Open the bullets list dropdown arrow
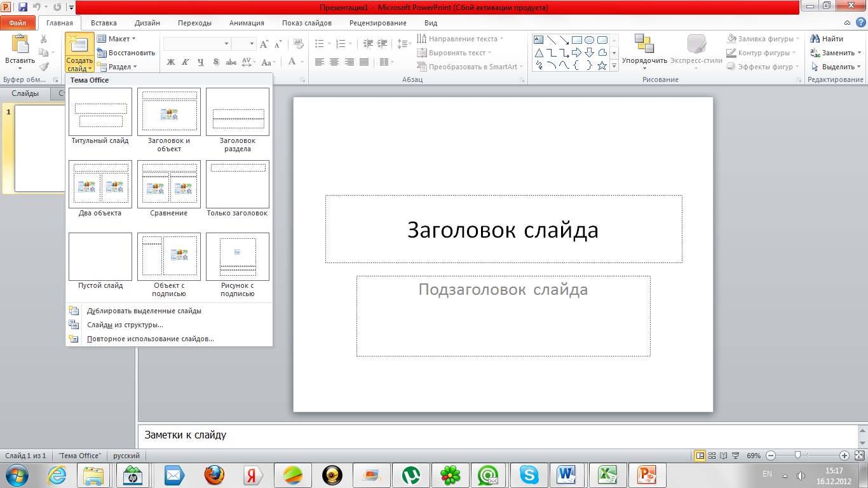The height and width of the screenshot is (488, 868). tap(330, 44)
